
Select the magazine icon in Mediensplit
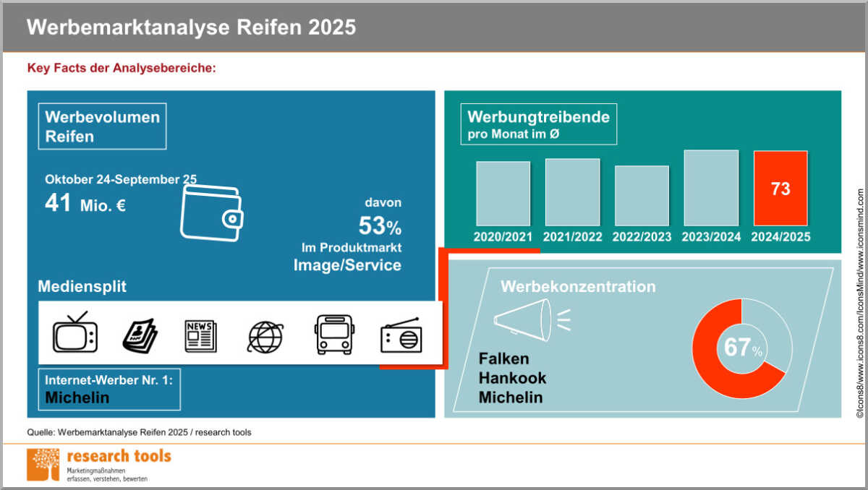pyautogui.click(x=139, y=335)
